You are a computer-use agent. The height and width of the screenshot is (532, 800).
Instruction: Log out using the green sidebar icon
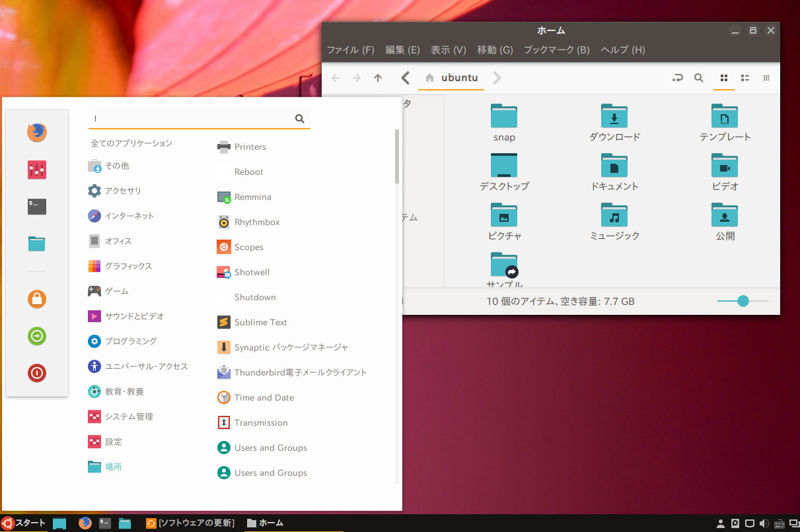click(36, 336)
